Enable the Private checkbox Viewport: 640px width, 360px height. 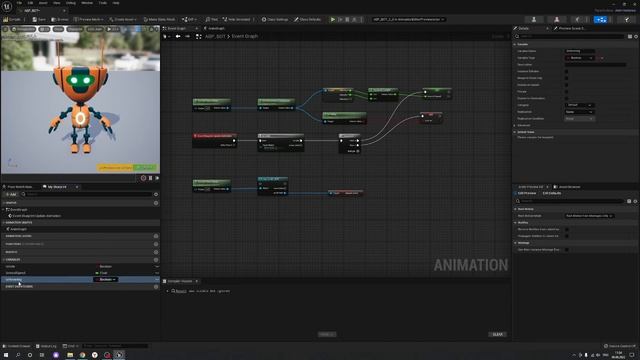pos(566,91)
